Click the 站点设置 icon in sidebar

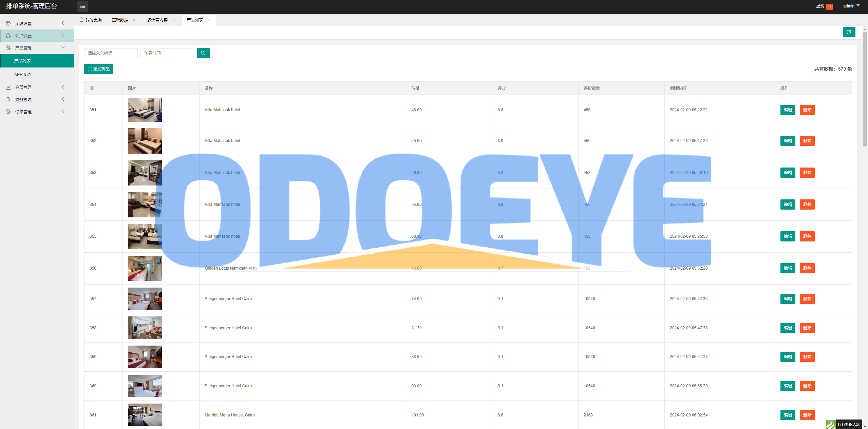point(8,36)
